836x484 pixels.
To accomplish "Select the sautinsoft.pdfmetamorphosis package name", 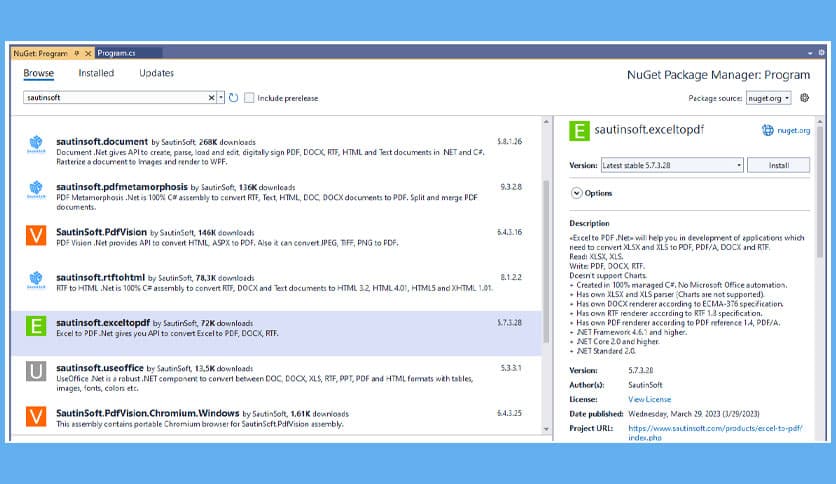I will (x=122, y=187).
